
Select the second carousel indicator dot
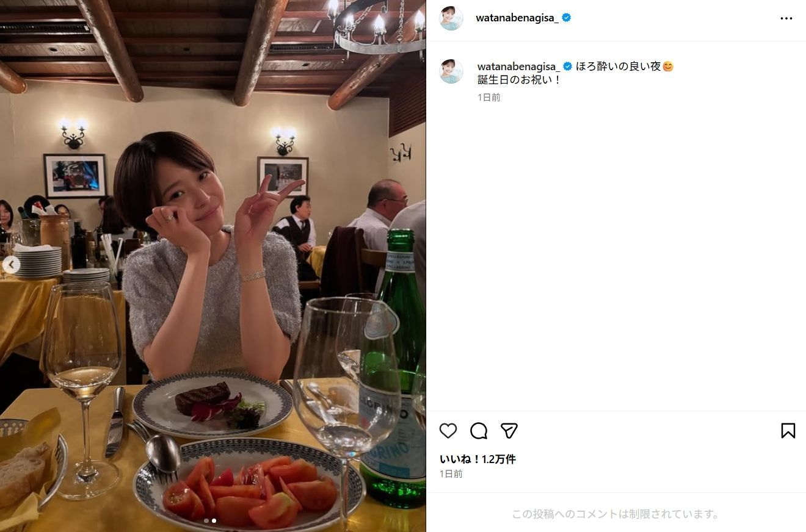pyautogui.click(x=214, y=521)
